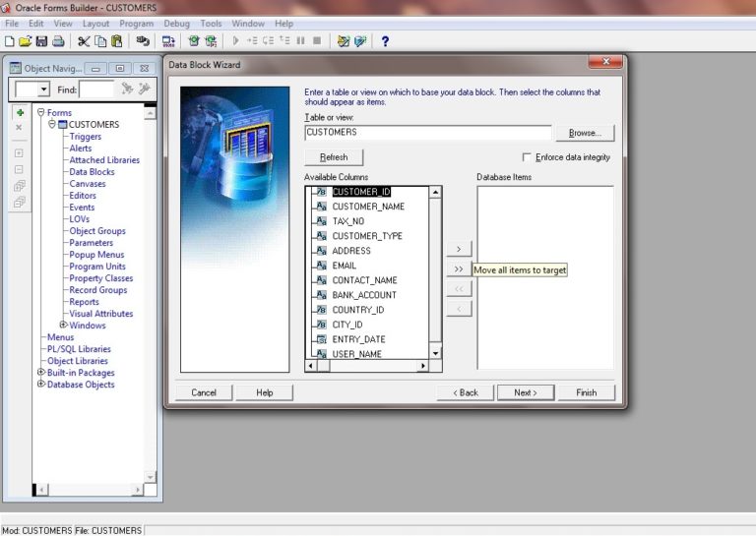Click the Run Form toolbar icon
This screenshot has height=536, width=756.
[x=168, y=41]
